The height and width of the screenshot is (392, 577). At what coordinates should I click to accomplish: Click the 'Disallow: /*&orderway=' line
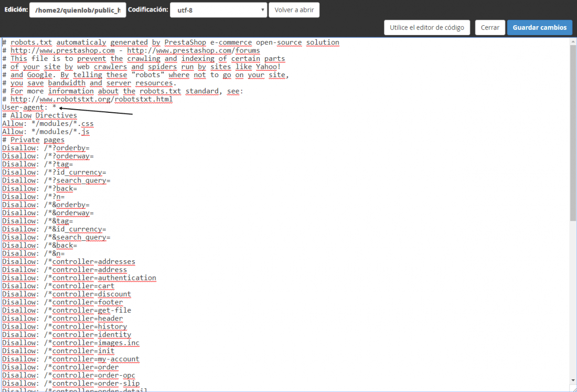[48, 213]
